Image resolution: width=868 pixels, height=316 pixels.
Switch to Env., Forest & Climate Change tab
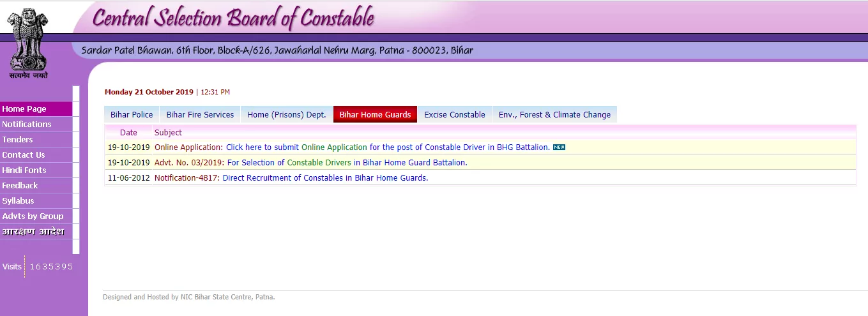click(x=554, y=115)
